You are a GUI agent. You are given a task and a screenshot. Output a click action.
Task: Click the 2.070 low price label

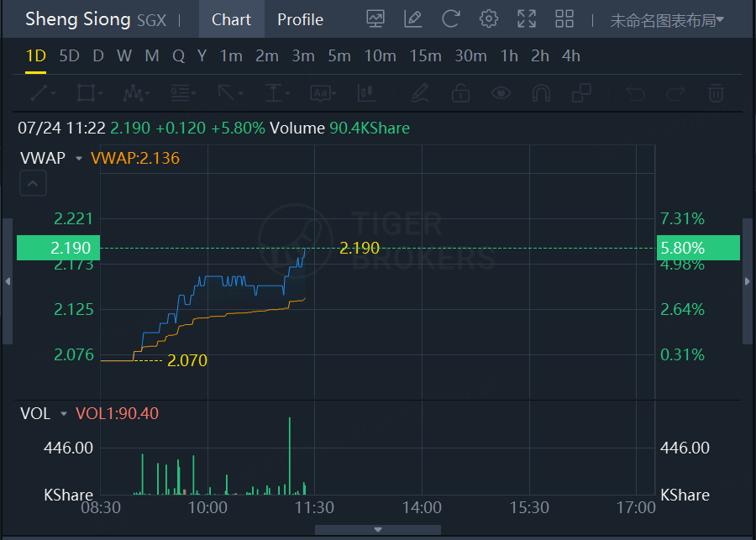(x=187, y=360)
